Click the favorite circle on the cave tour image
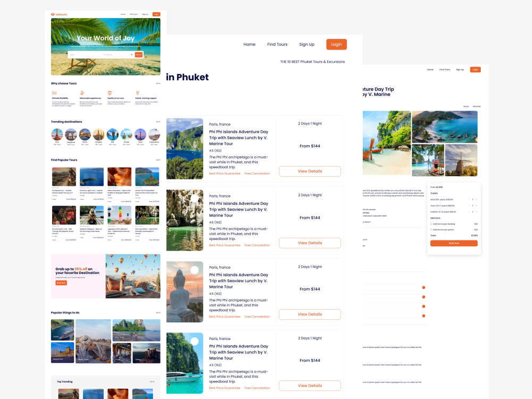This screenshot has width=532, height=399. click(194, 198)
